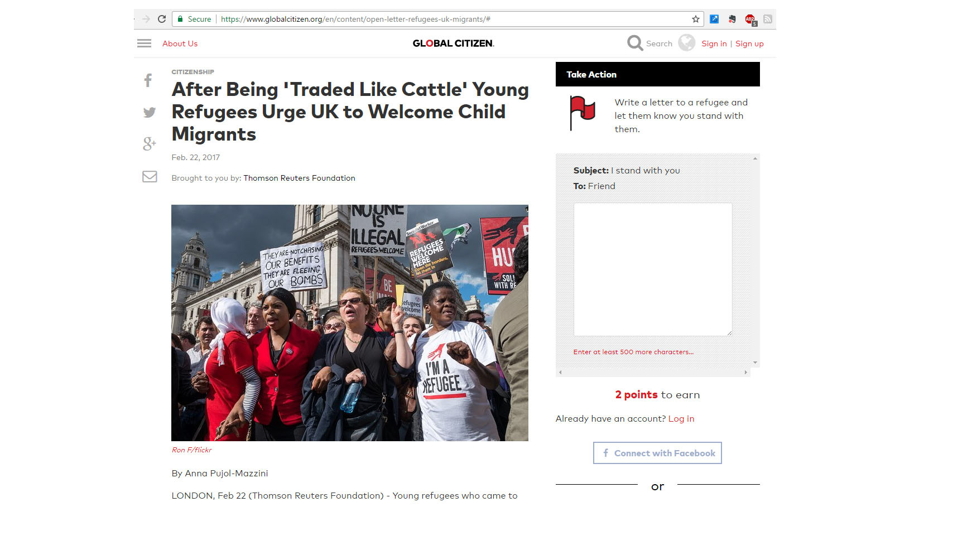Reload the page in the browser
The image size is (972, 560).
162,19
